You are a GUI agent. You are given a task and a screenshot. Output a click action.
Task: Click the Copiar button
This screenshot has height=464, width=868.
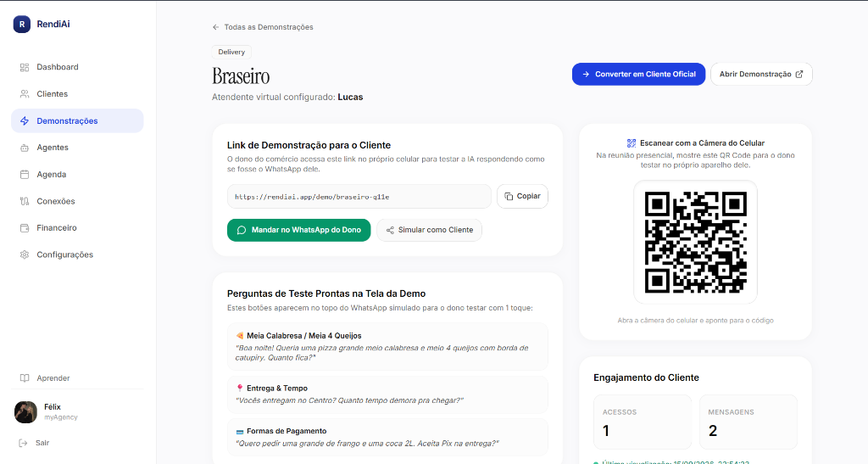click(x=522, y=197)
